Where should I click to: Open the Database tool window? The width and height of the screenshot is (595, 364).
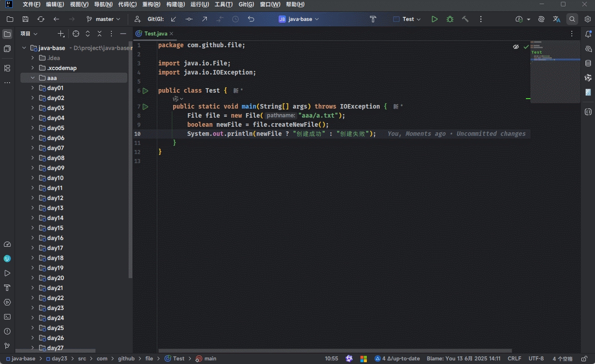[x=588, y=63]
